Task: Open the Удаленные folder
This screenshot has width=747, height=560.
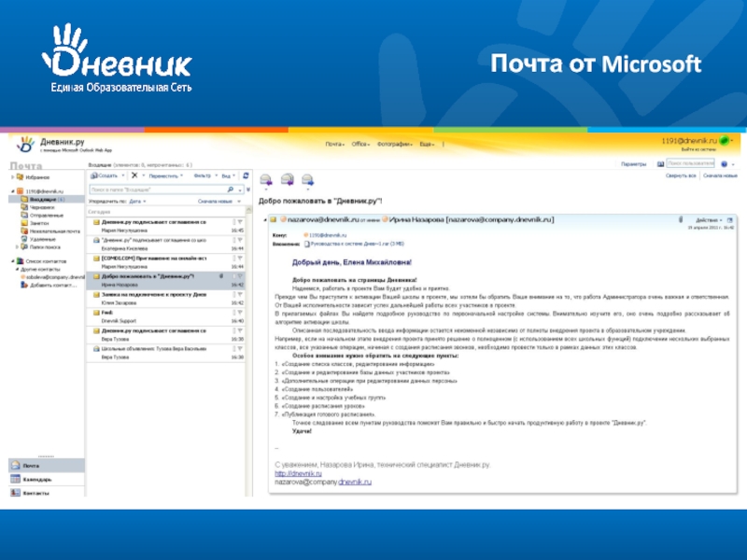Action: (42, 239)
